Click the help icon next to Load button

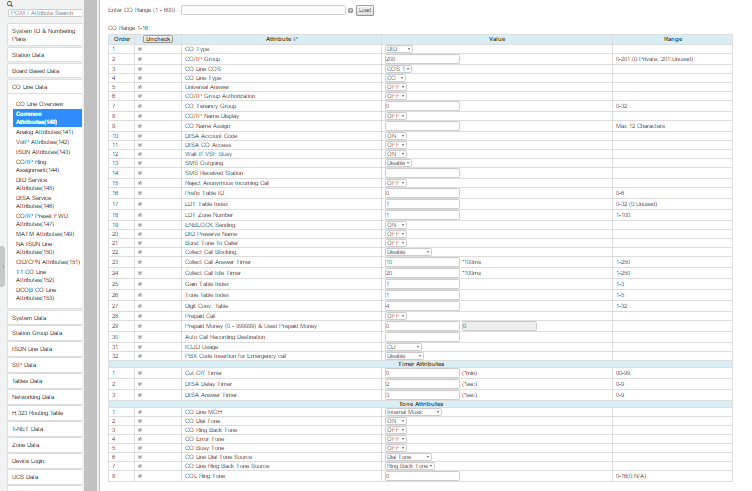coord(350,9)
